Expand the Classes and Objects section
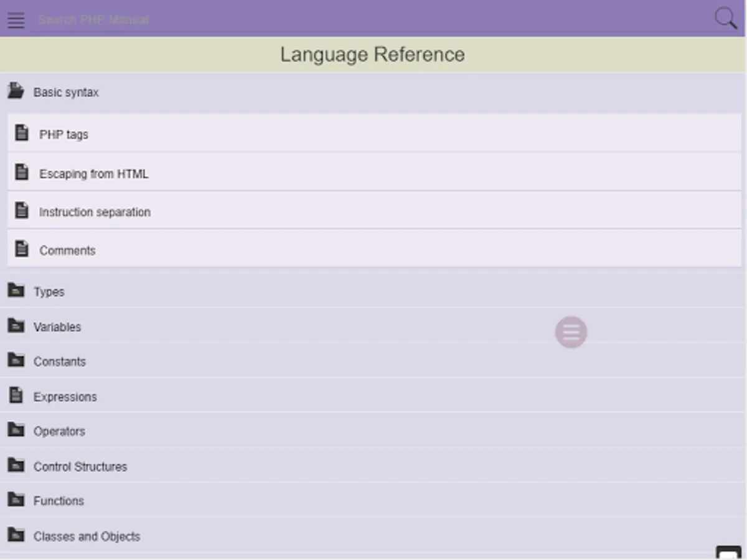The height and width of the screenshot is (560, 747). (87, 536)
